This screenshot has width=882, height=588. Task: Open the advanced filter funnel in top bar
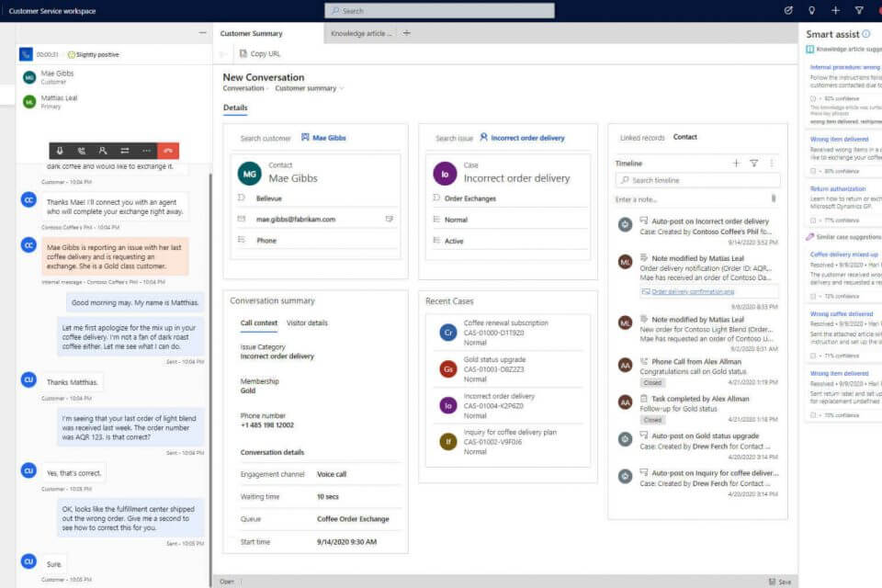coord(859,10)
